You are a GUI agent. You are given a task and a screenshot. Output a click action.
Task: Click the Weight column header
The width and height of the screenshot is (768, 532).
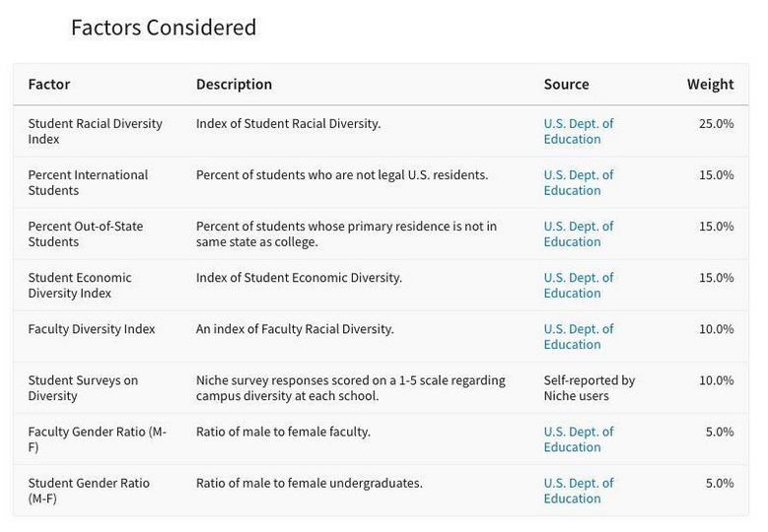(x=710, y=84)
